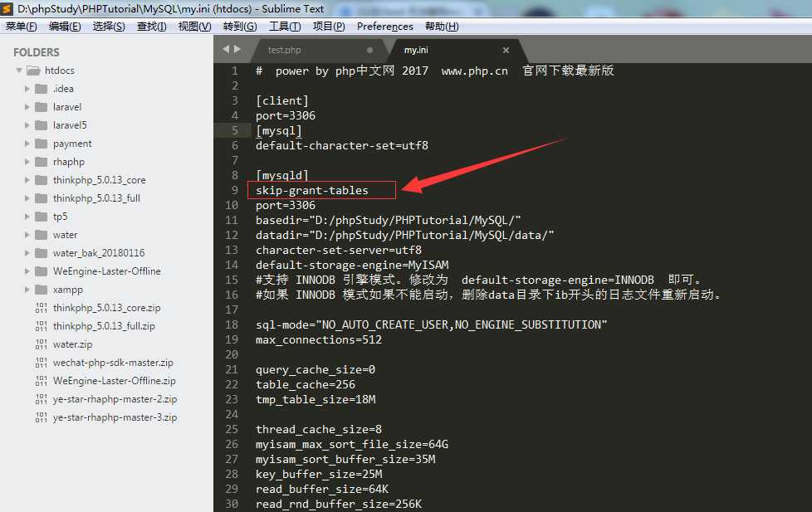Click the sql-mode line text
This screenshot has width=812, height=512.
click(432, 324)
